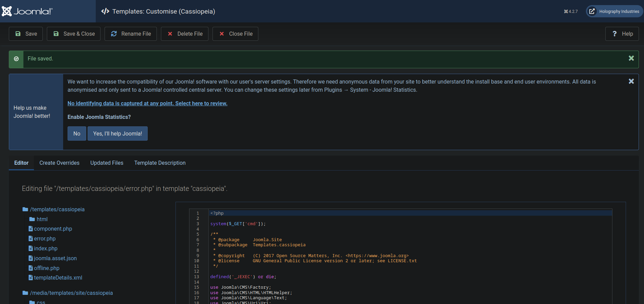Click the success checkmark icon in alert
The image size is (644, 304).
point(16,59)
